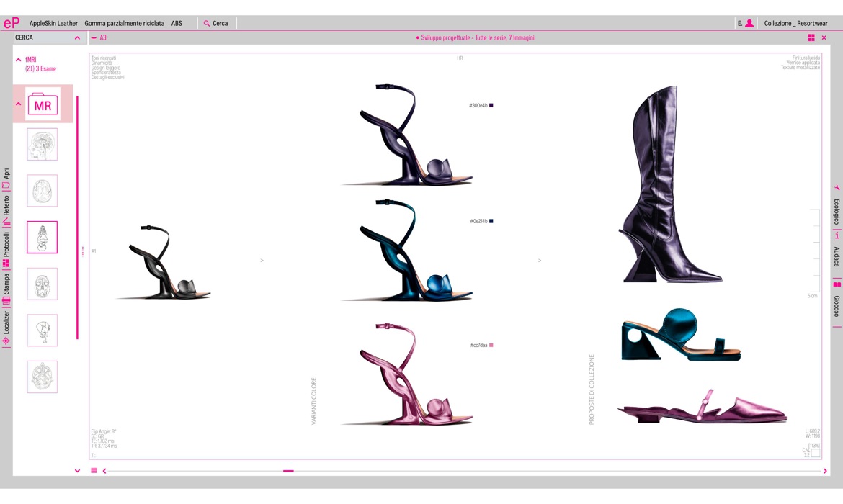Open the user profile icon
The image size is (843, 504).
click(x=749, y=23)
